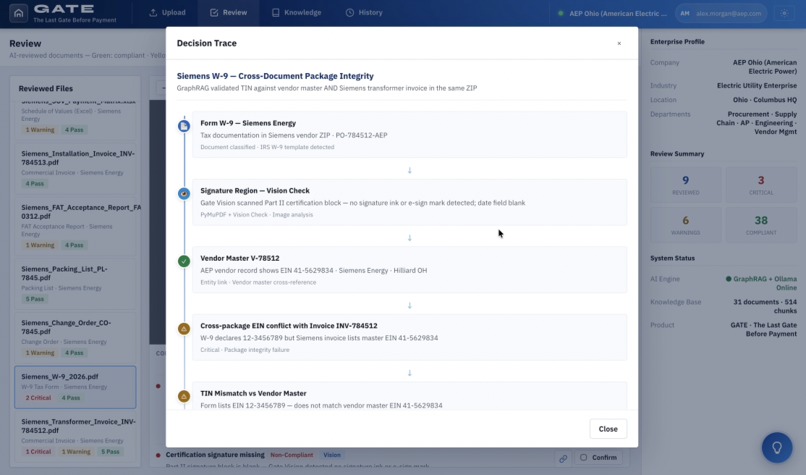Click the Warnings count card showing 6
The height and width of the screenshot is (475, 806).
(685, 225)
